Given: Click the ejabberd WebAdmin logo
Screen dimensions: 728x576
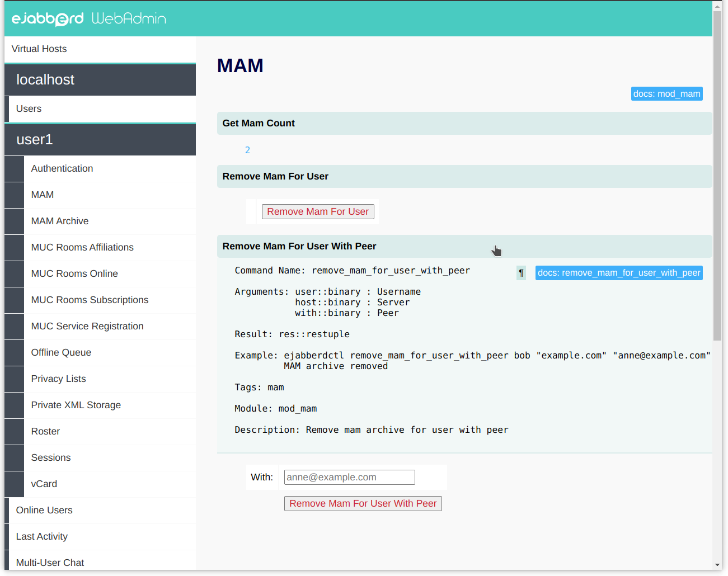Looking at the screenshot, I should (x=89, y=18).
